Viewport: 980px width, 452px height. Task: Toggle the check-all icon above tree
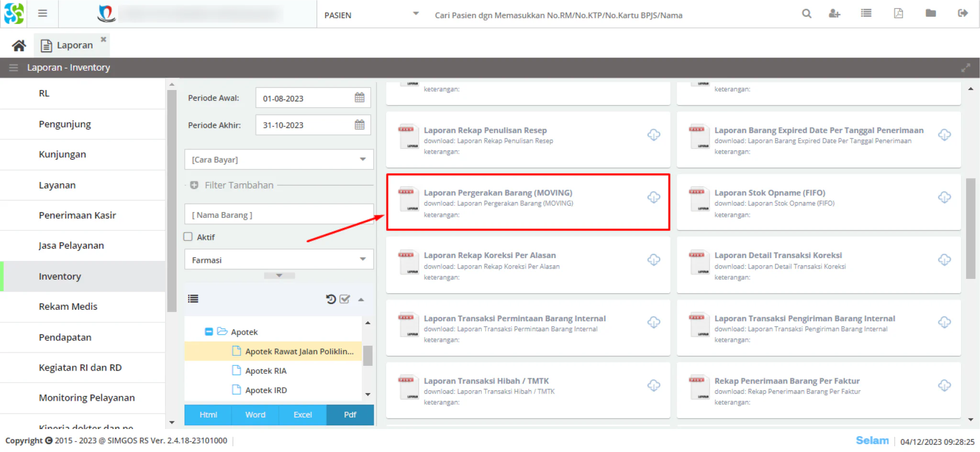pos(345,299)
